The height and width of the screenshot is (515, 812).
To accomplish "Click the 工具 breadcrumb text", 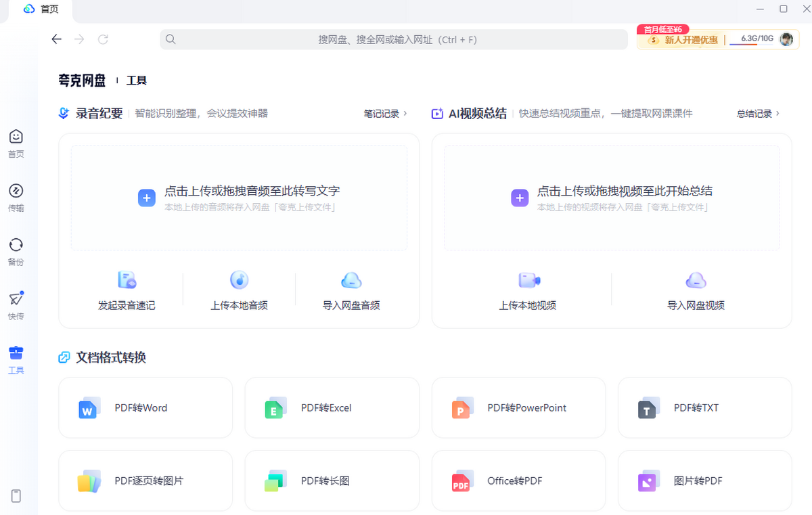I will [137, 81].
